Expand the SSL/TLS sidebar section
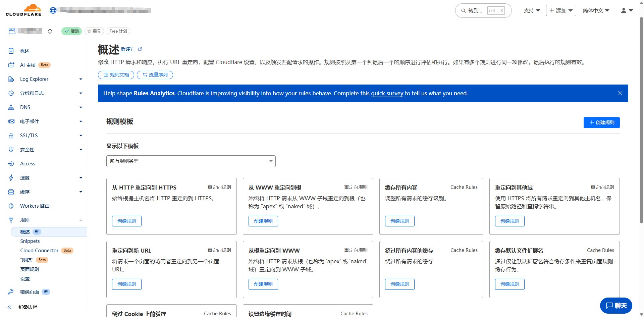 coord(80,136)
